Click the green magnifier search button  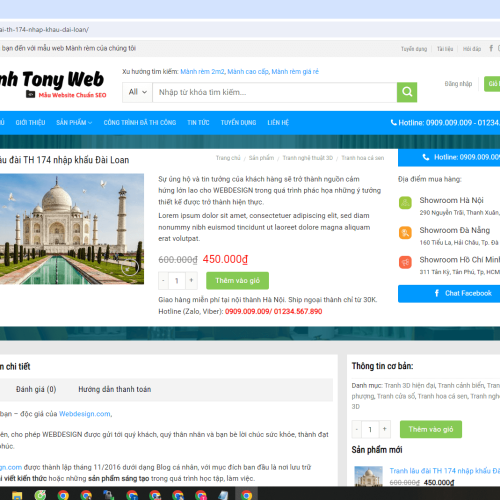pyautogui.click(x=407, y=92)
